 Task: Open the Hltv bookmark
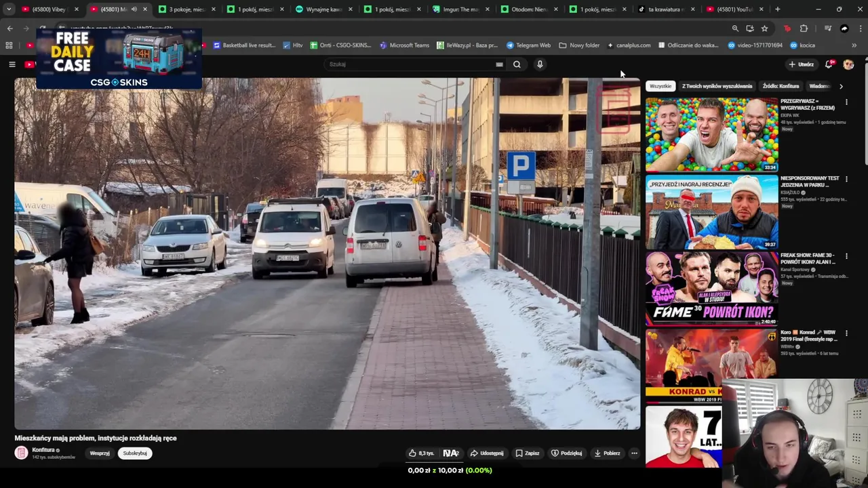tap(293, 45)
